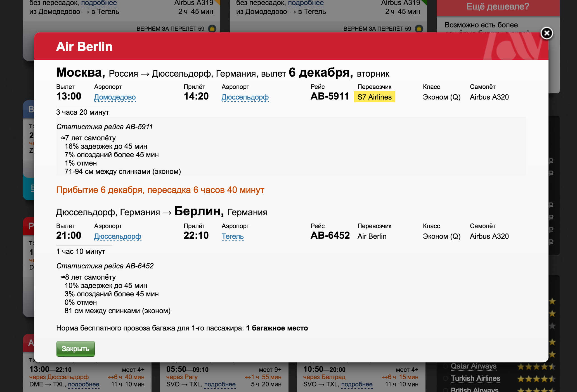577x392 pixels.
Task: Click the '0% отмен' statistic
Action: tap(81, 303)
